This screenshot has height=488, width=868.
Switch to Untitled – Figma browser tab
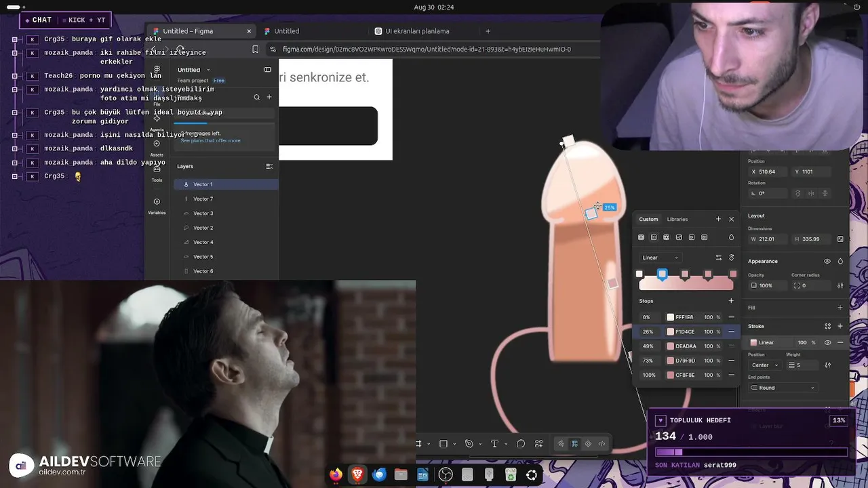tap(201, 31)
